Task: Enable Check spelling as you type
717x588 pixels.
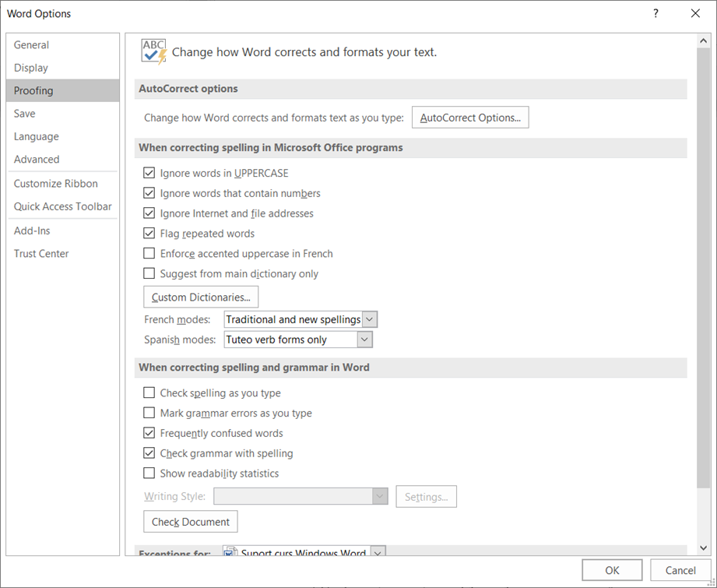Action: tap(149, 393)
